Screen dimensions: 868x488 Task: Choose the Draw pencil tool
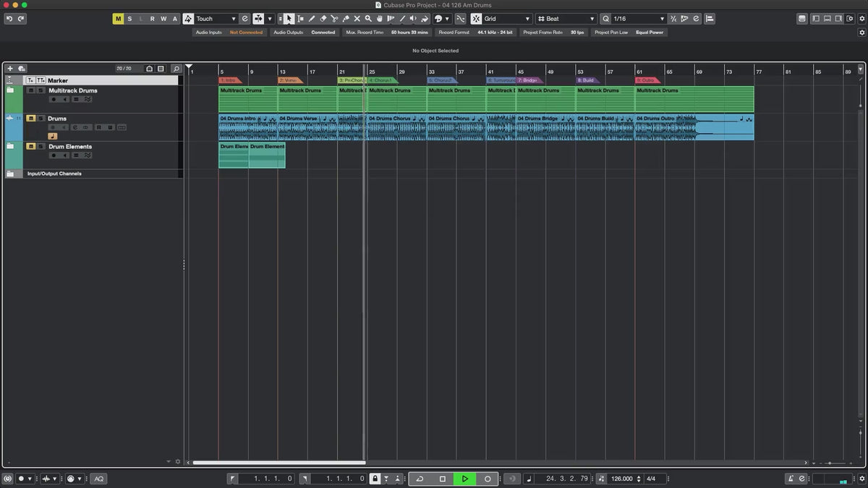pos(312,19)
